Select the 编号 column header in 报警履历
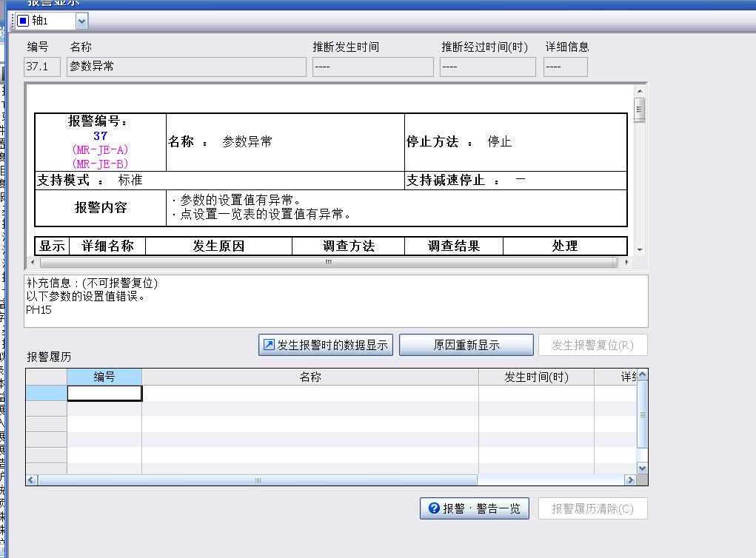This screenshot has height=558, width=756. pos(104,377)
